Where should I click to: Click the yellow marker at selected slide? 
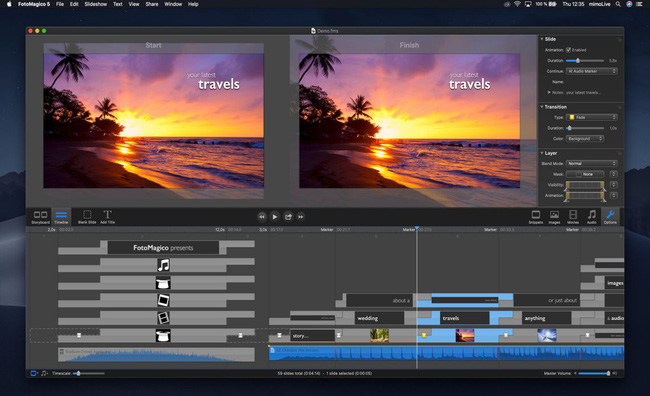pos(424,335)
